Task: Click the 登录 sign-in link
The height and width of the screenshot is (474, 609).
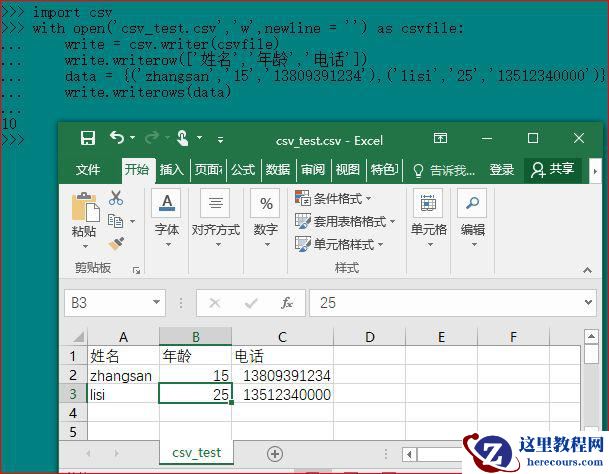Action: [501, 170]
